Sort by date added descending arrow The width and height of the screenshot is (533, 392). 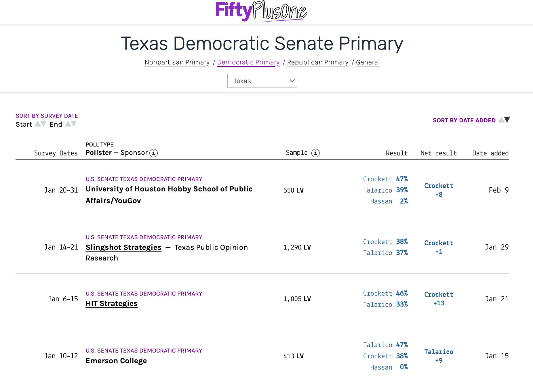click(x=507, y=120)
